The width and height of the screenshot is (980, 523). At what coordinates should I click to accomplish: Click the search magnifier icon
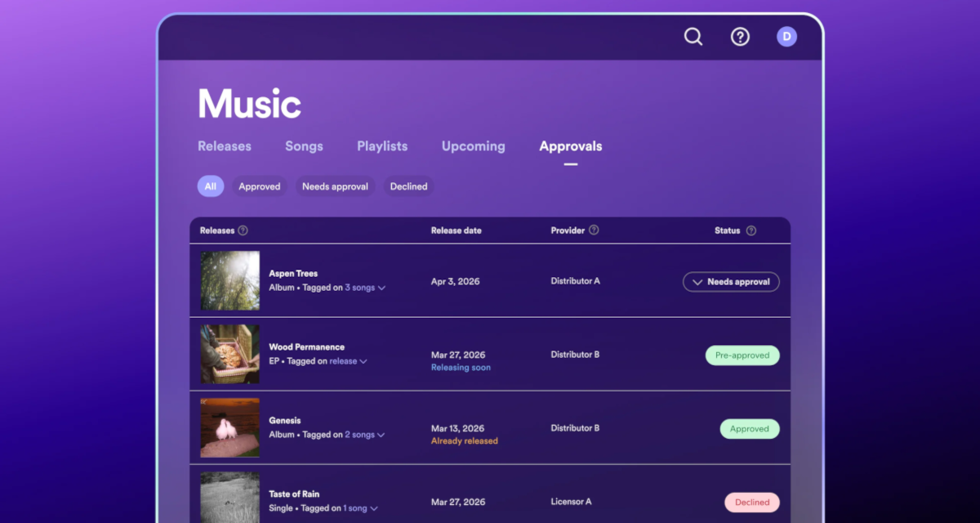[693, 37]
